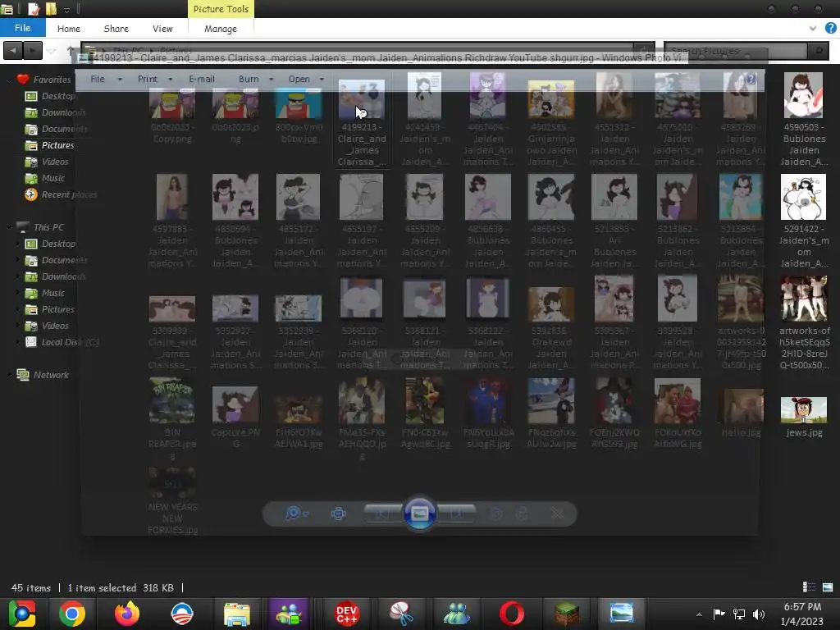840x630 pixels.
Task: Switch to the Home ribbon tab
Action: [x=69, y=29]
